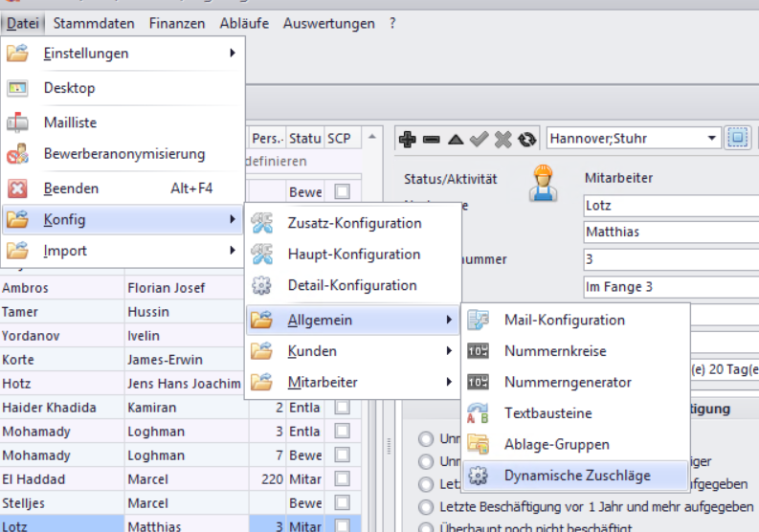Click the selection frame button beside location dropdown
This screenshot has height=532, width=759.
point(737,139)
